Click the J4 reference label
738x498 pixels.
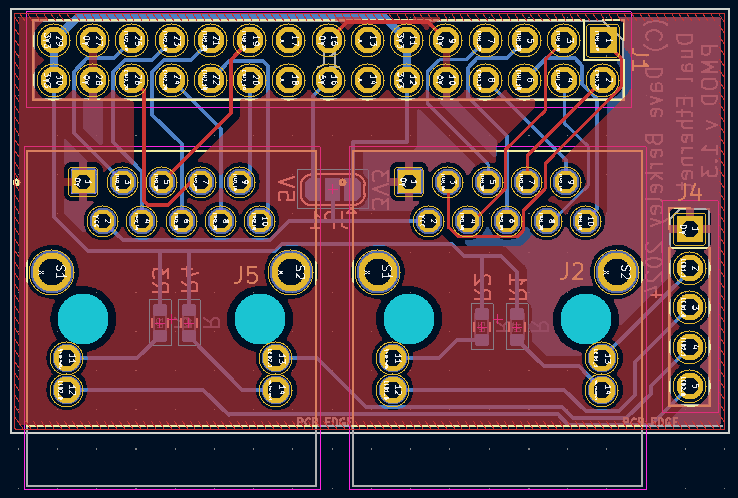[x=690, y=192]
